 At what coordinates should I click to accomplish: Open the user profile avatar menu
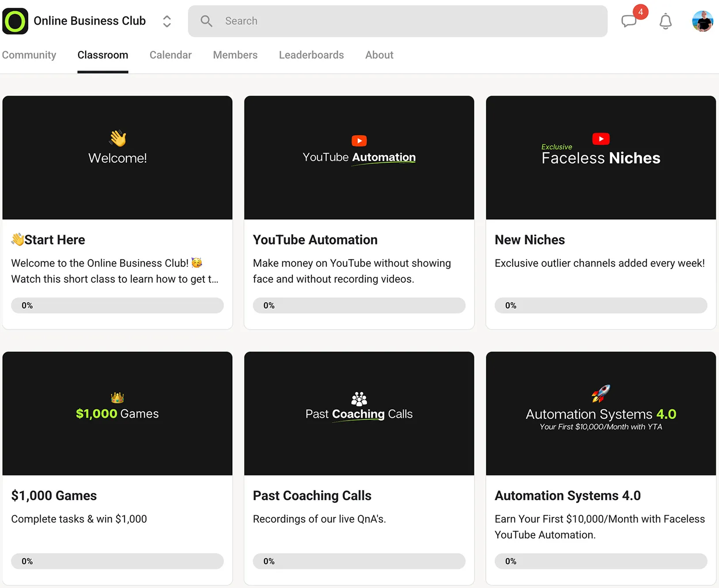(703, 21)
